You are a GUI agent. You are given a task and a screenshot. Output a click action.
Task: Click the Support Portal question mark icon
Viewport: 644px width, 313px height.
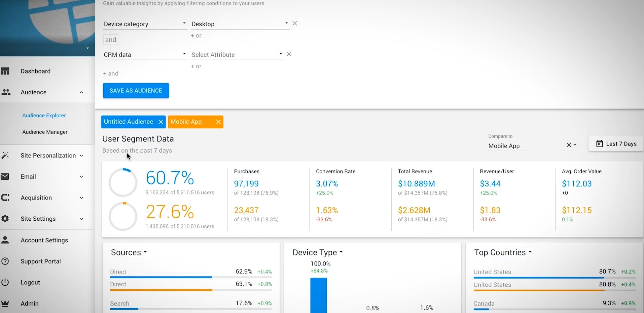(x=5, y=261)
